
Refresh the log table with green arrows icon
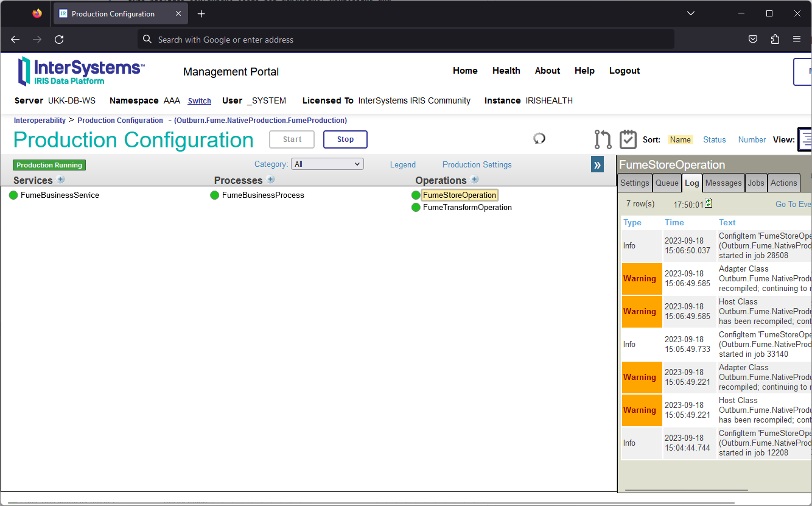click(x=709, y=203)
